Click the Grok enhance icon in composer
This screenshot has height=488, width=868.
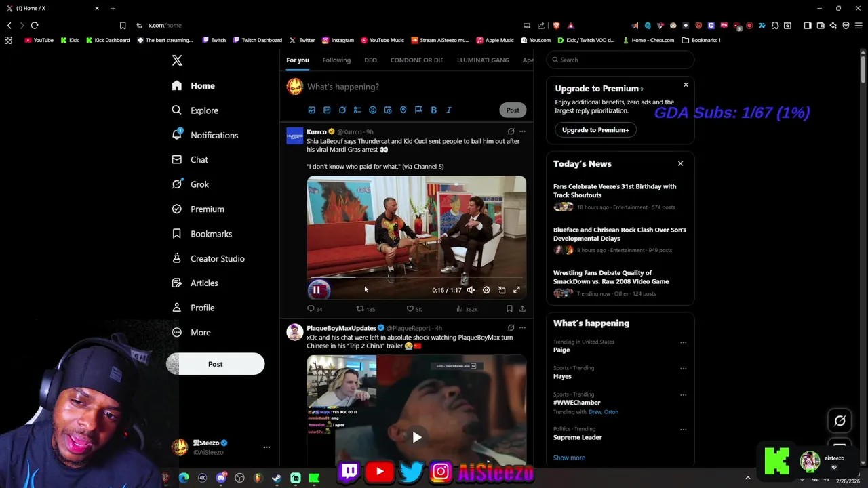point(342,110)
